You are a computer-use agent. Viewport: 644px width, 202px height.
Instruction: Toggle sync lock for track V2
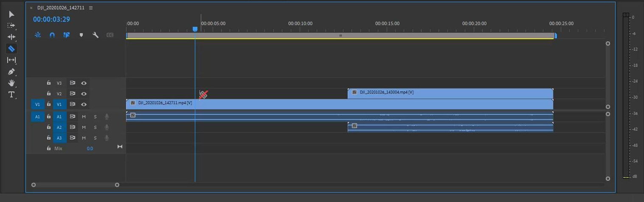(x=72, y=94)
